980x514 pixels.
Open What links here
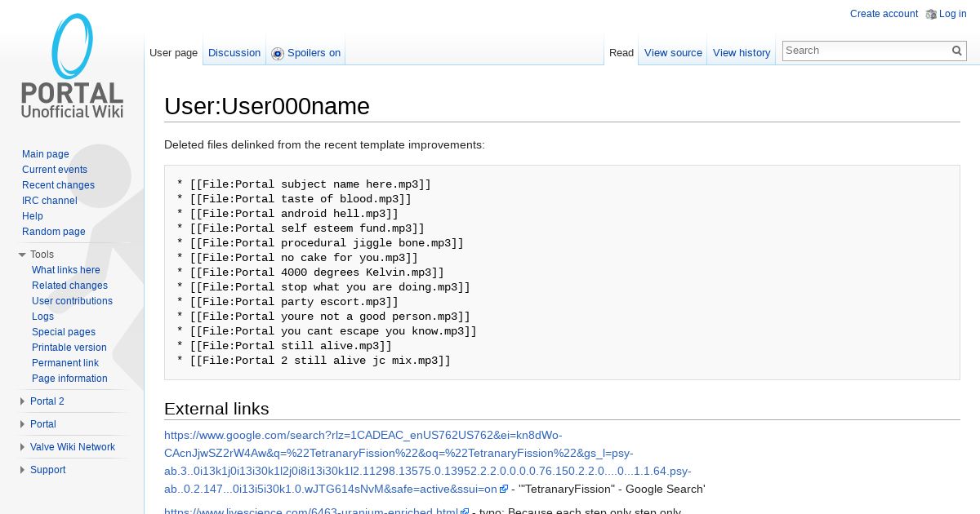coord(66,270)
